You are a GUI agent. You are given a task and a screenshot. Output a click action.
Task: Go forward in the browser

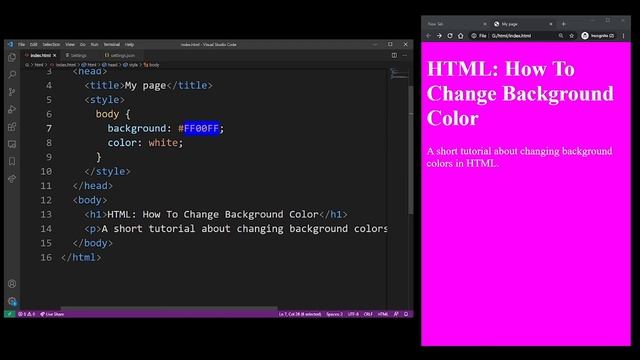[x=439, y=36]
